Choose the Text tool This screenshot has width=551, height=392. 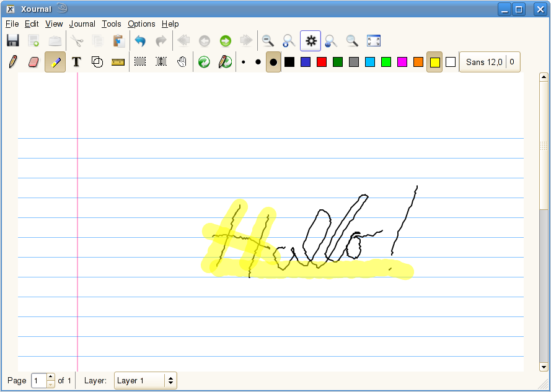(x=76, y=62)
